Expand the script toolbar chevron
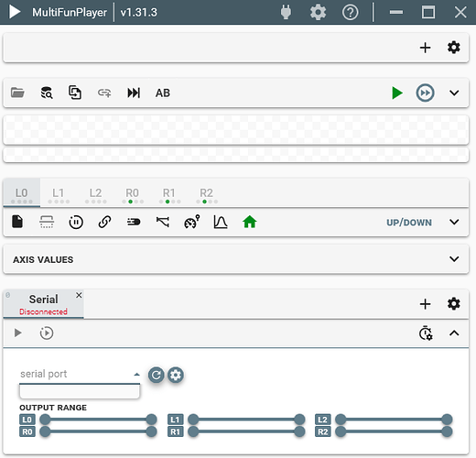476x458 pixels. pyautogui.click(x=454, y=93)
